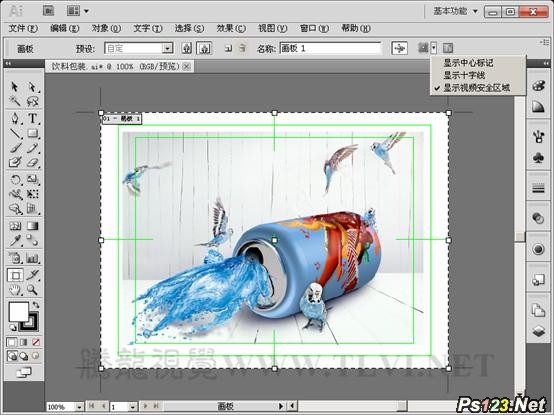Open the 预设 preset dropdown

pyautogui.click(x=167, y=48)
